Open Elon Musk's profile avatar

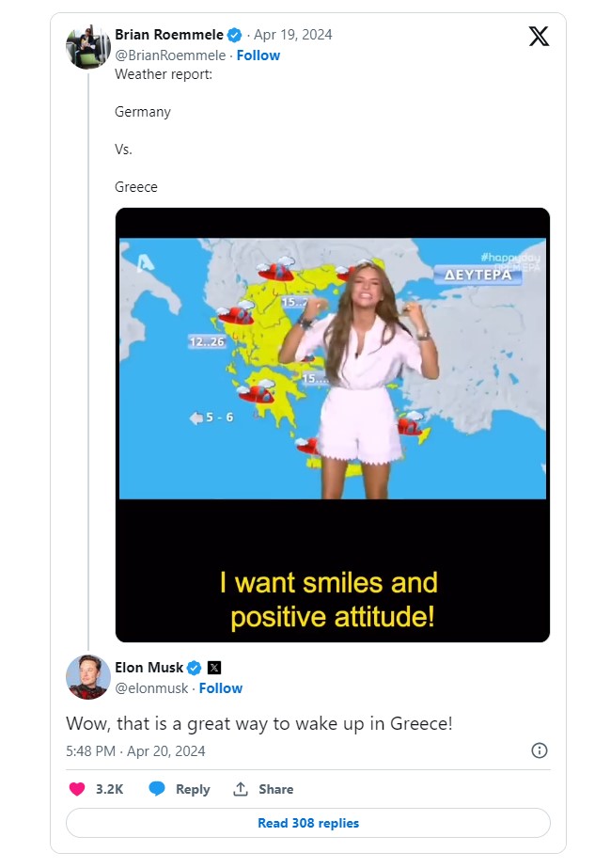tap(88, 677)
